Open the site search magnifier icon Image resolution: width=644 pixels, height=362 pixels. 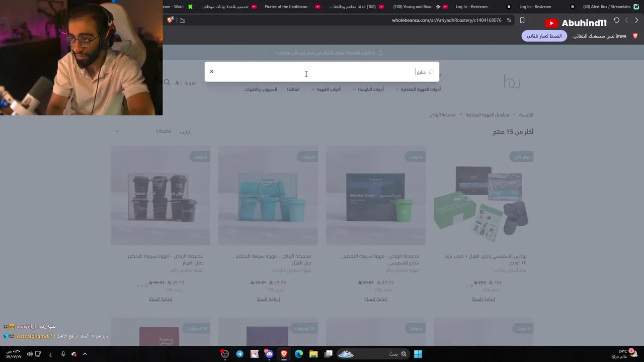167,82
